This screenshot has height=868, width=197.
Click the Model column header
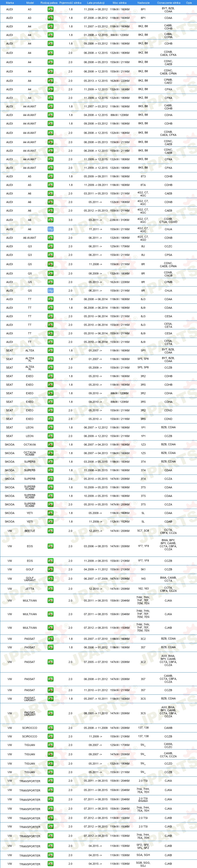click(x=30, y=3)
